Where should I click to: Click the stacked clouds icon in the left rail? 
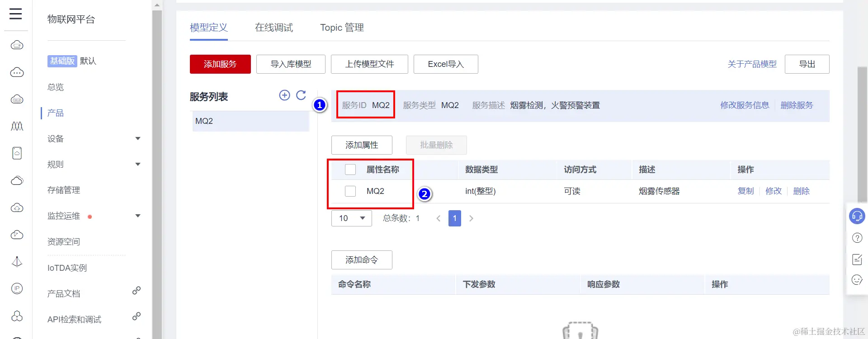tap(17, 180)
